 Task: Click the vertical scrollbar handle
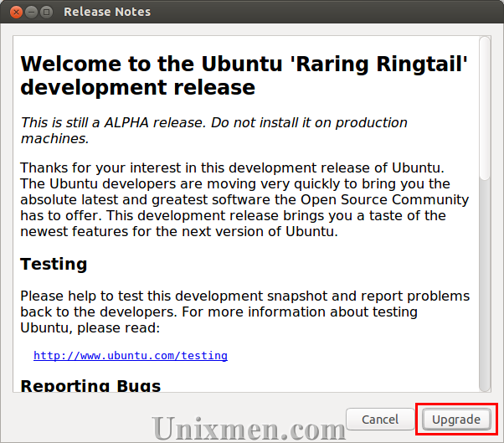[485, 108]
